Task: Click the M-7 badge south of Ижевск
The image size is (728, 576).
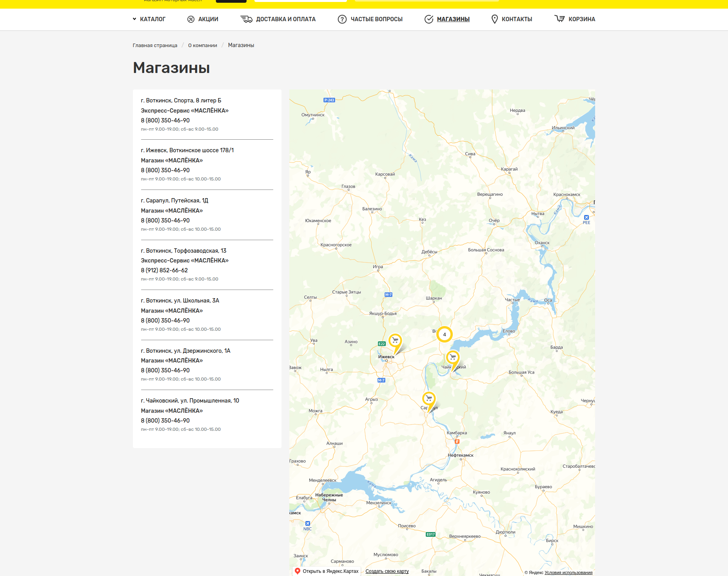Action: [x=381, y=380]
